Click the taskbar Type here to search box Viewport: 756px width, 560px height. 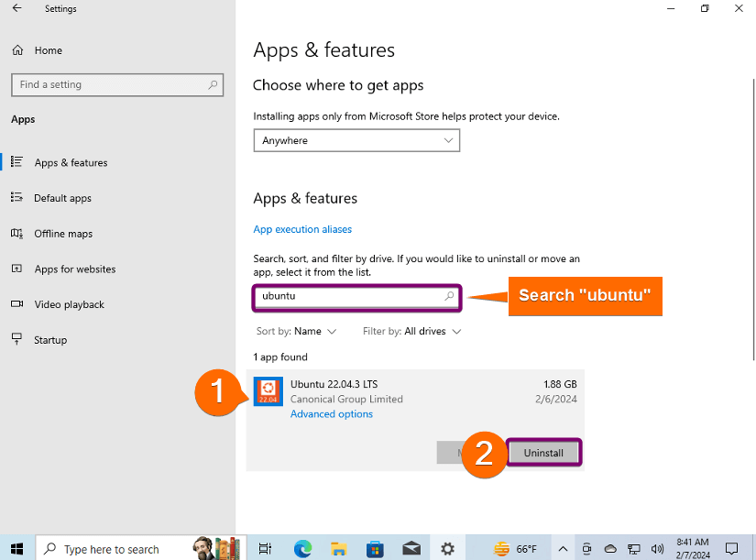click(141, 548)
